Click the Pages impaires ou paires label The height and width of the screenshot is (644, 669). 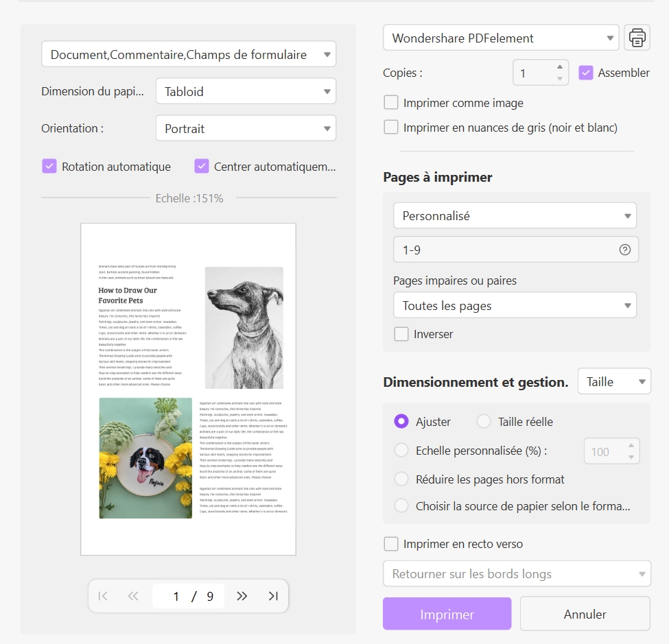(455, 281)
